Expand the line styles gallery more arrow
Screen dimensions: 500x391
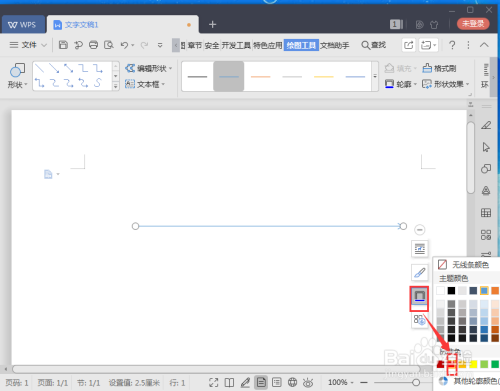click(375, 76)
